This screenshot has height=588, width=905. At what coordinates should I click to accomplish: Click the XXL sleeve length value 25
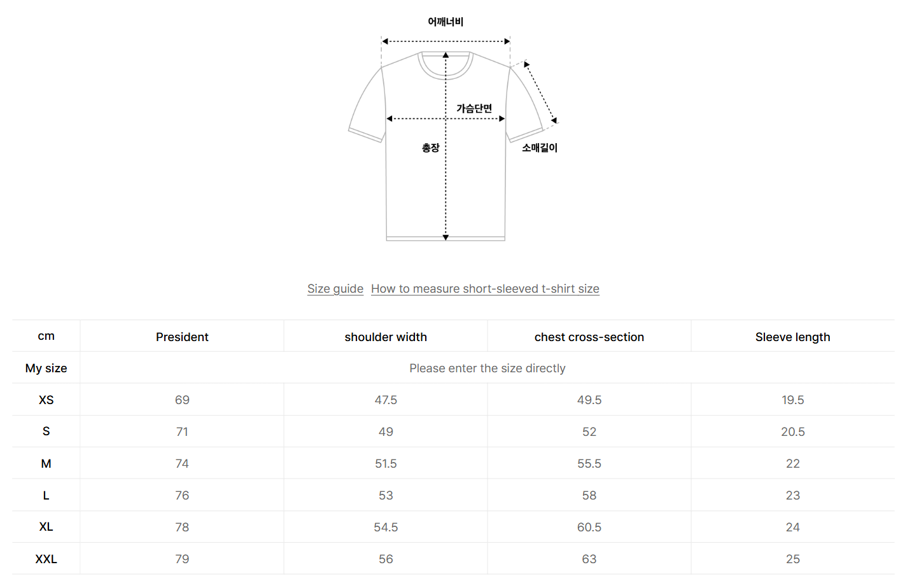click(x=792, y=559)
